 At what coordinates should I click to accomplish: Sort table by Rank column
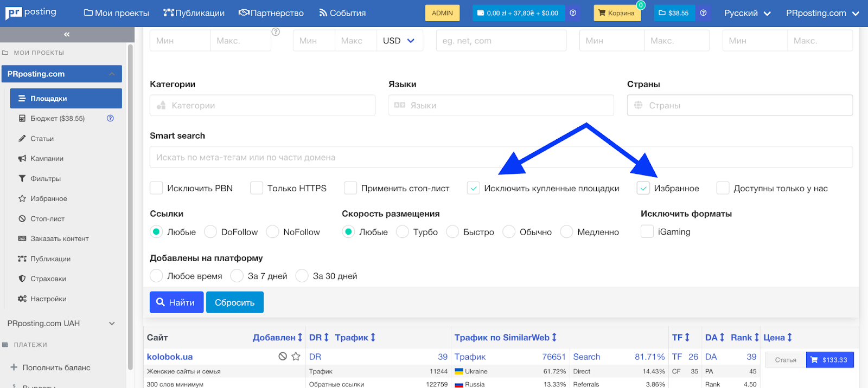pyautogui.click(x=745, y=337)
